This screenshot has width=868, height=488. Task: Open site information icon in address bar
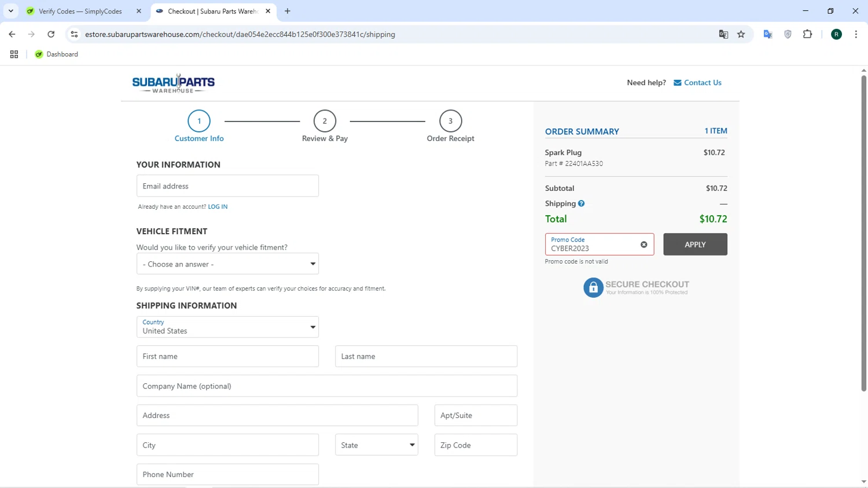74,34
